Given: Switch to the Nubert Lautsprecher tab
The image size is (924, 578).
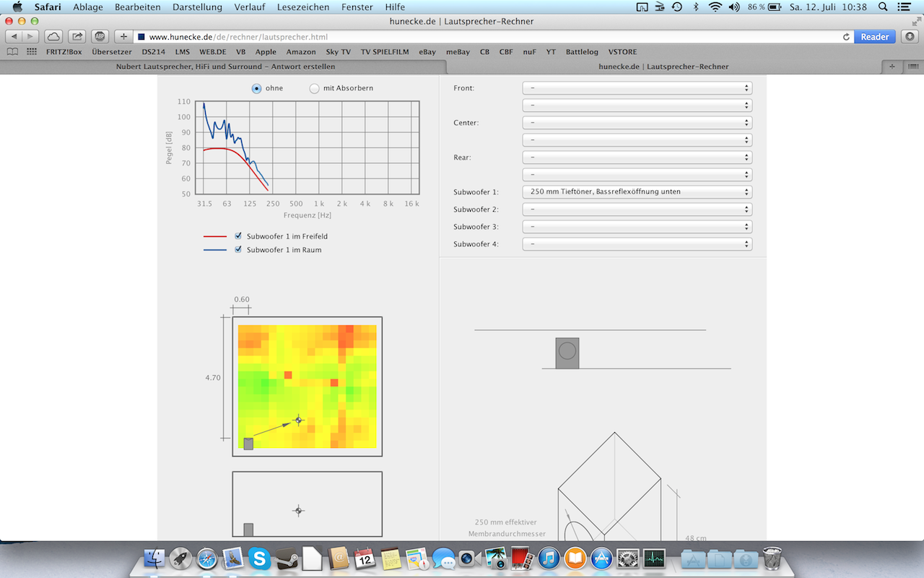Looking at the screenshot, I should (224, 66).
